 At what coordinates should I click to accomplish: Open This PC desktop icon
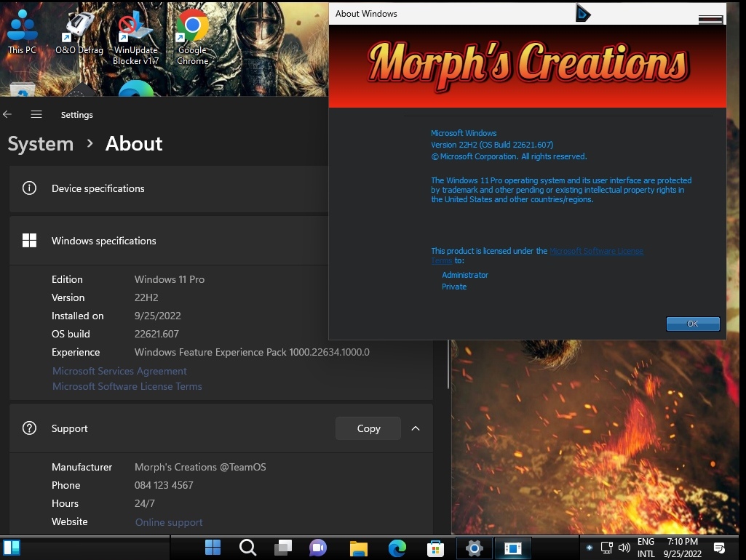pyautogui.click(x=22, y=31)
